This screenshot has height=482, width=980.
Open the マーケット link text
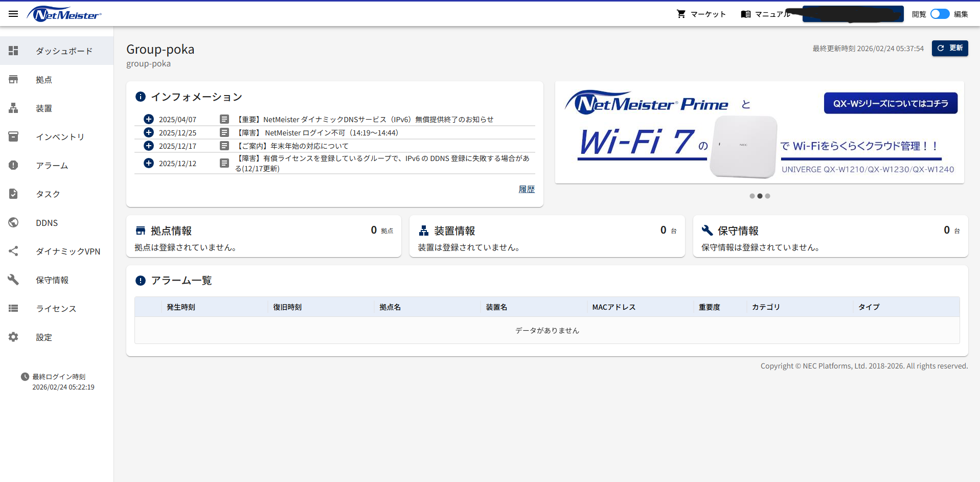pos(709,14)
